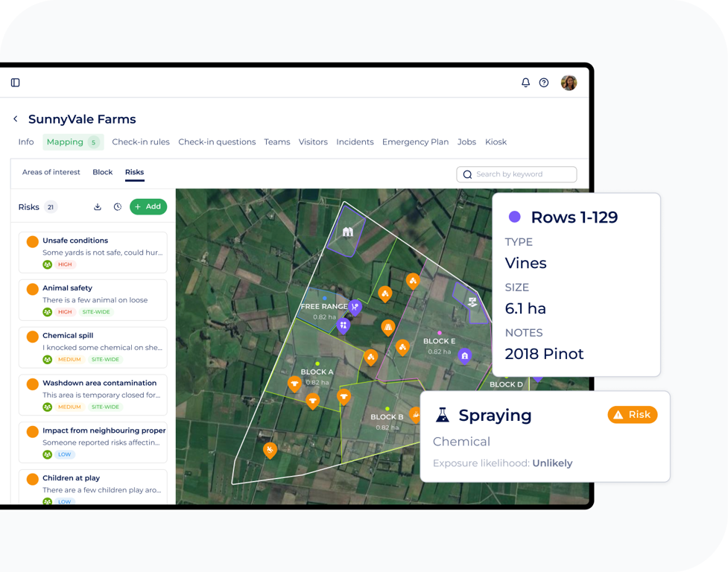
Task: Show the Areas of interest sub-tab
Action: [x=51, y=172]
